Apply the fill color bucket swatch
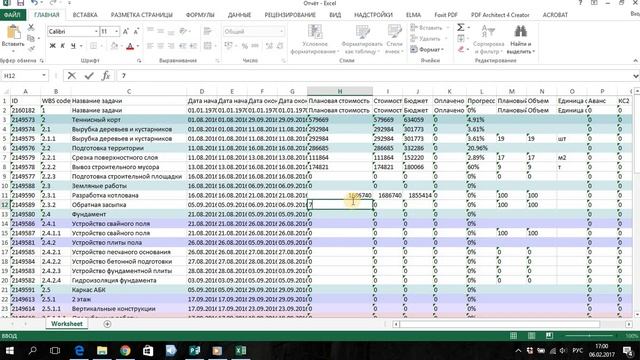Viewport: 640px width, 360px height. pyautogui.click(x=114, y=46)
